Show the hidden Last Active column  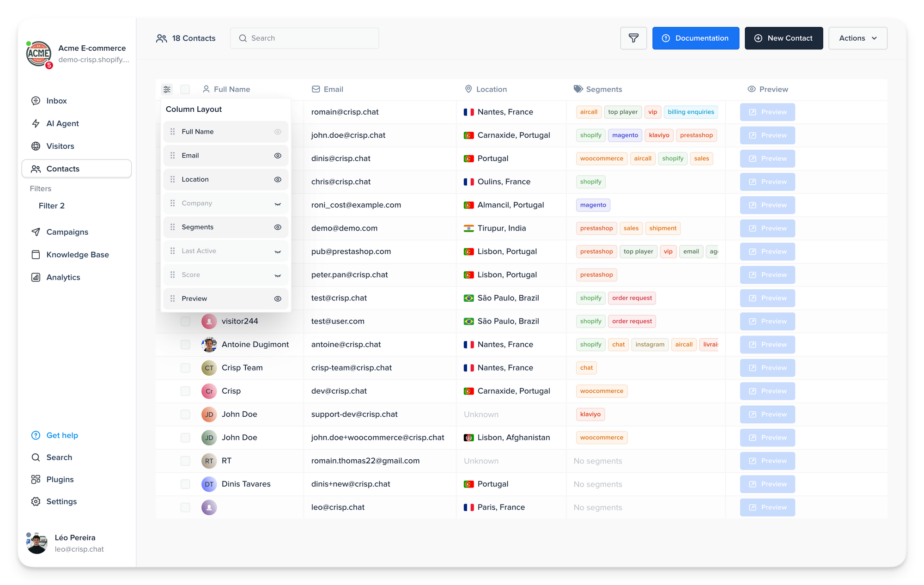(278, 251)
